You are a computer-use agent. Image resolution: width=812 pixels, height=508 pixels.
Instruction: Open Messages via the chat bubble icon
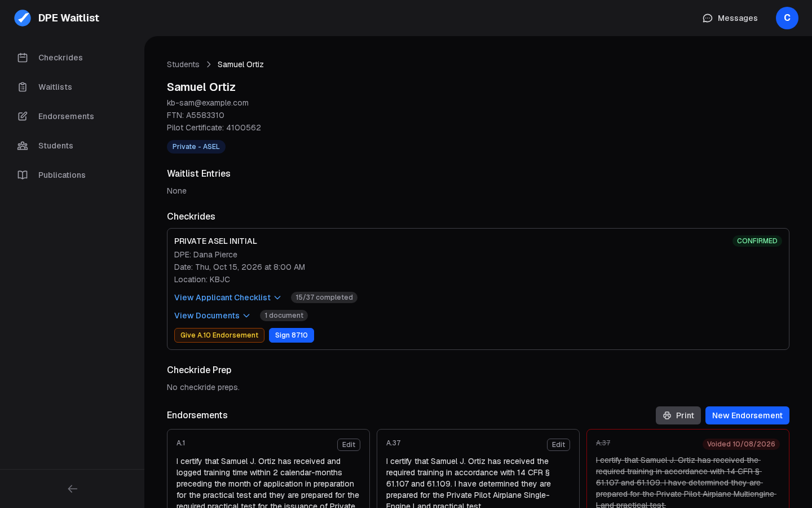tap(708, 18)
